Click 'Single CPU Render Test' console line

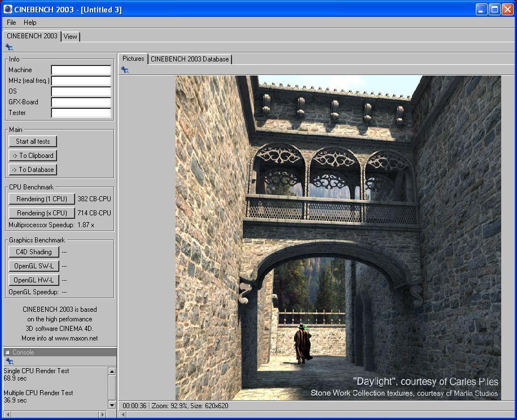[36, 371]
